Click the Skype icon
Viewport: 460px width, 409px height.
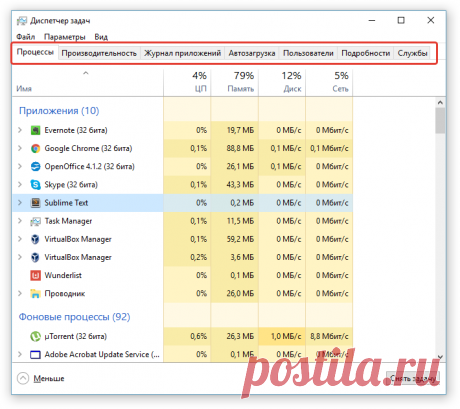35,185
